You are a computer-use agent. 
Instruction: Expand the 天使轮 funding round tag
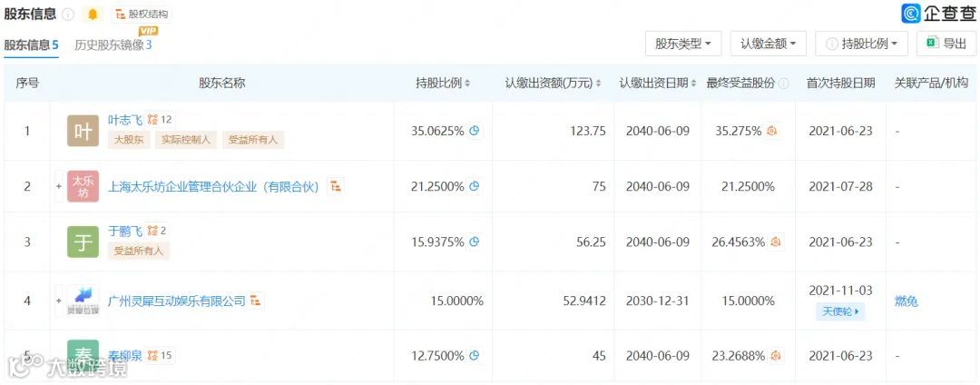(x=840, y=311)
